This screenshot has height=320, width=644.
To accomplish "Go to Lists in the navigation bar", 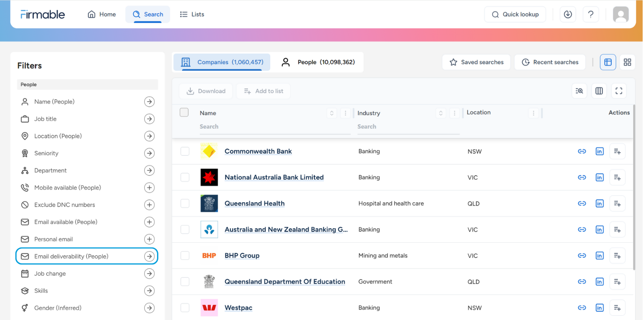I will [x=192, y=14].
